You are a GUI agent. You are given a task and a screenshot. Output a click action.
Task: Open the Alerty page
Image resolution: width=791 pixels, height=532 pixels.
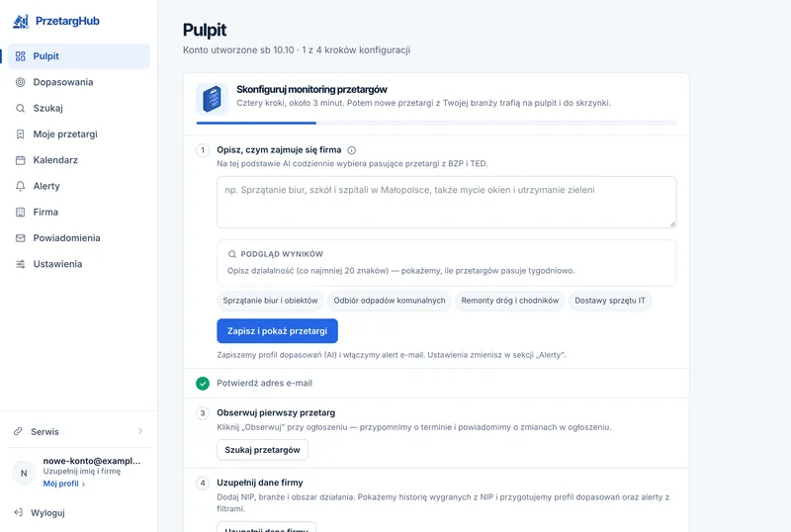click(x=79, y=186)
